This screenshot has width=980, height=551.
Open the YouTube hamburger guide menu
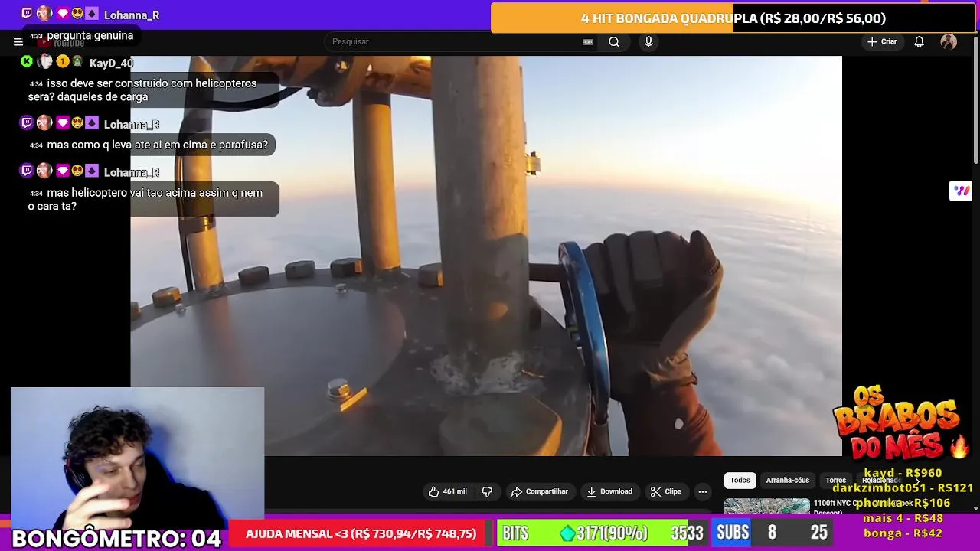(18, 42)
